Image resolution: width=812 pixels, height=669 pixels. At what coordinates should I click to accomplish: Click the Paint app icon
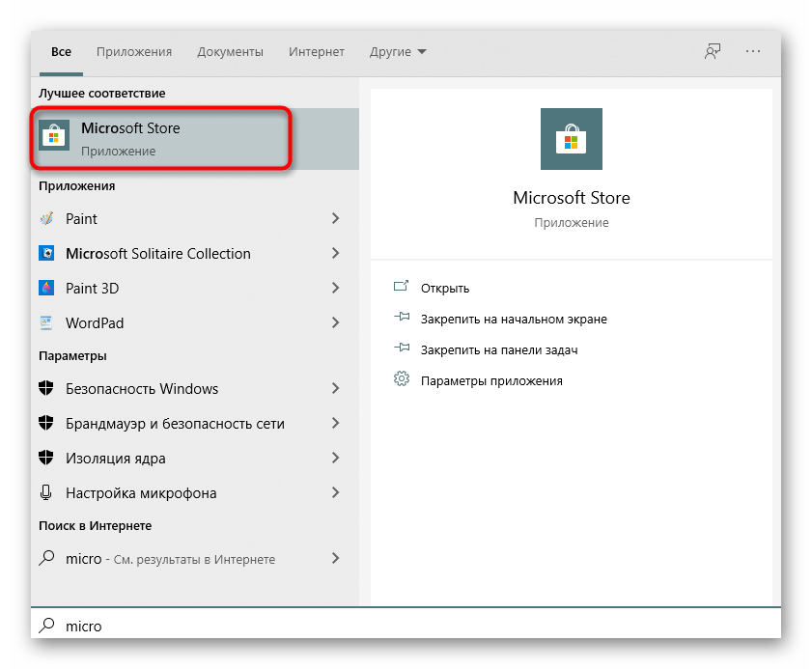coord(46,218)
